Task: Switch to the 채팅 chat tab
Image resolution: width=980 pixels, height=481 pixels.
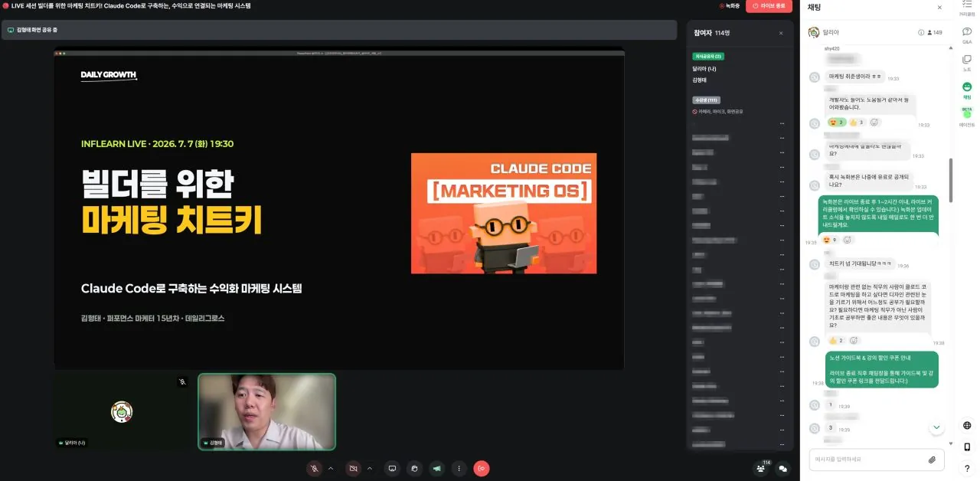Action: (967, 90)
